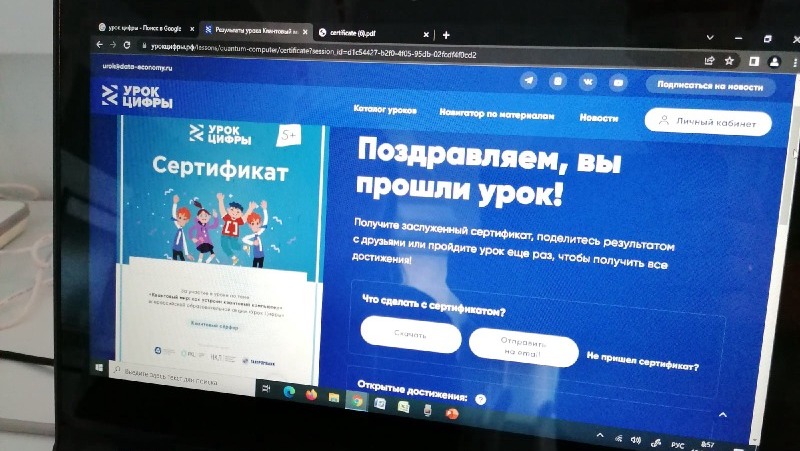Click the Подписаться на новости button
This screenshot has width=800, height=451.
[710, 86]
